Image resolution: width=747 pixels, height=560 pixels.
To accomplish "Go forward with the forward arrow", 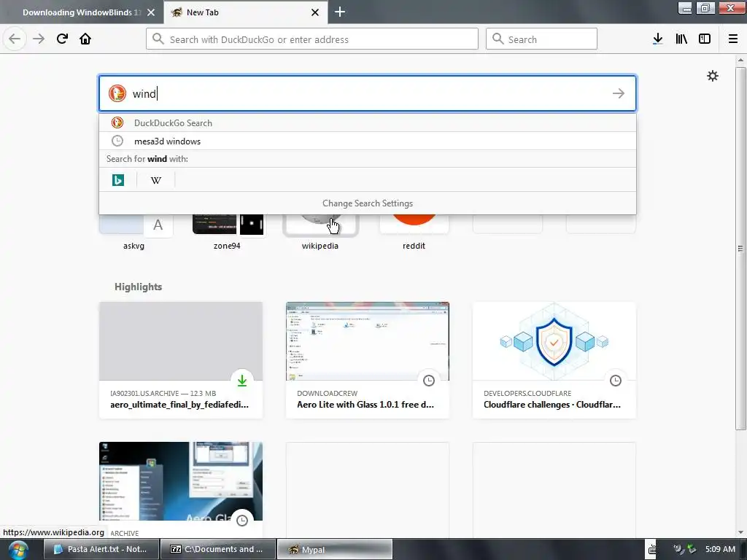I will click(39, 39).
